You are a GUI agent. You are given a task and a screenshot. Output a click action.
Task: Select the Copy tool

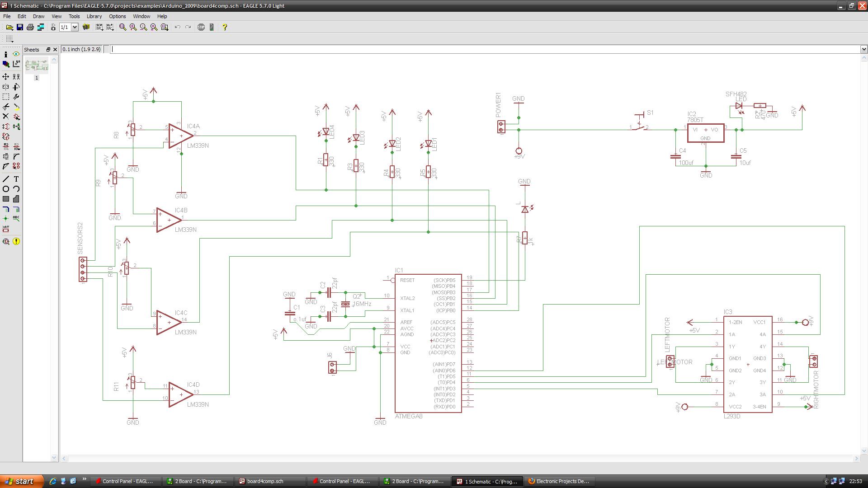[16, 77]
